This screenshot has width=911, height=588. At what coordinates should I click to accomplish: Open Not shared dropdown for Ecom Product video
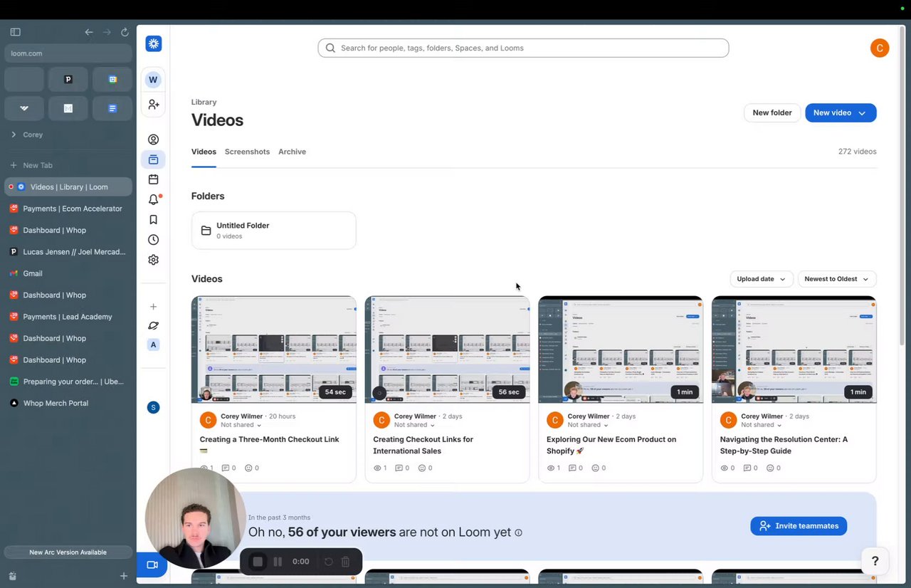(589, 425)
